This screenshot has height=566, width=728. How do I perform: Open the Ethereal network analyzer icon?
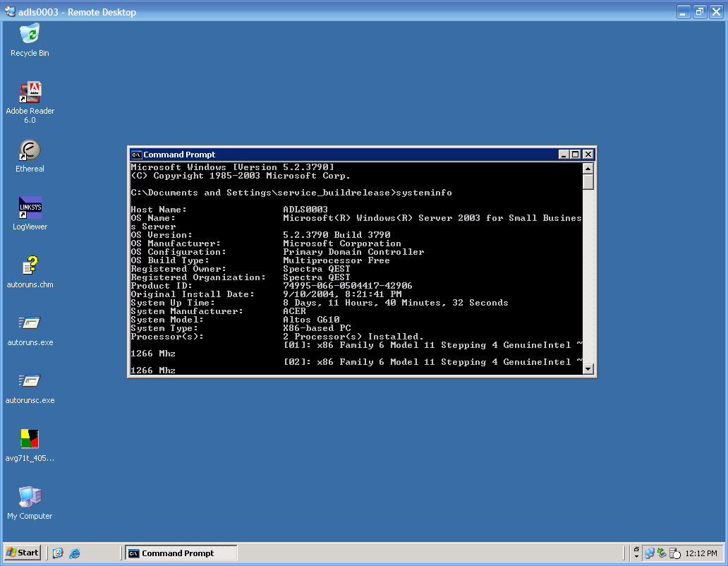[30, 150]
